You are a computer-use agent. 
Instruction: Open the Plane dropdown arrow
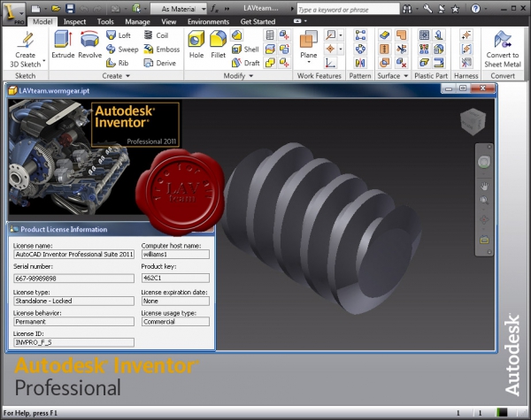click(x=309, y=62)
